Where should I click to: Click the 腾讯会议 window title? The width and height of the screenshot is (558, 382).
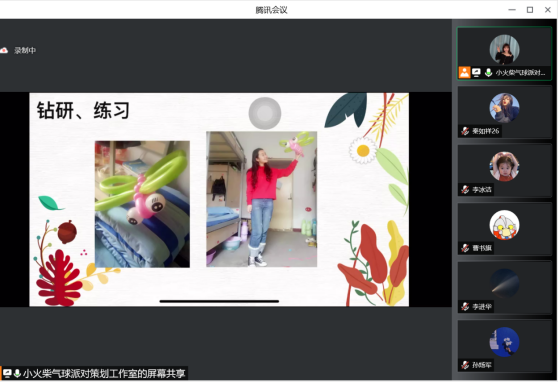pyautogui.click(x=271, y=10)
